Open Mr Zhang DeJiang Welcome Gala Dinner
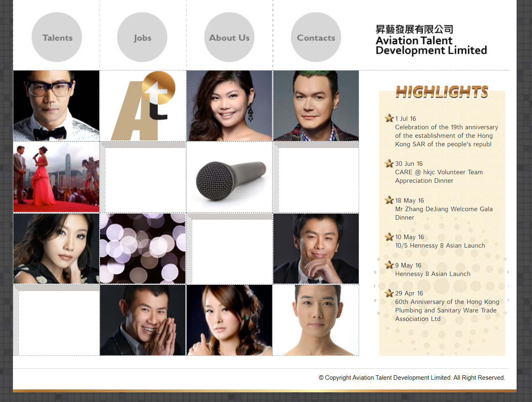532x402 pixels. tap(444, 213)
